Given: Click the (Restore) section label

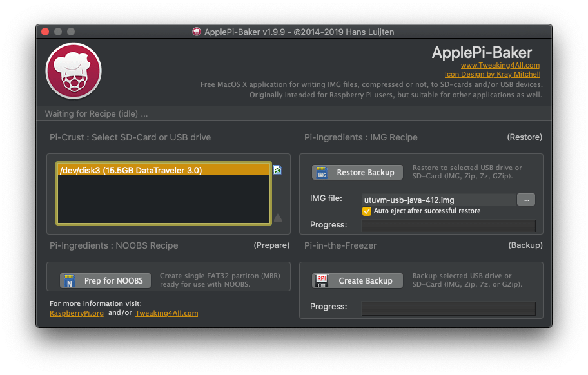Looking at the screenshot, I should click(525, 137).
